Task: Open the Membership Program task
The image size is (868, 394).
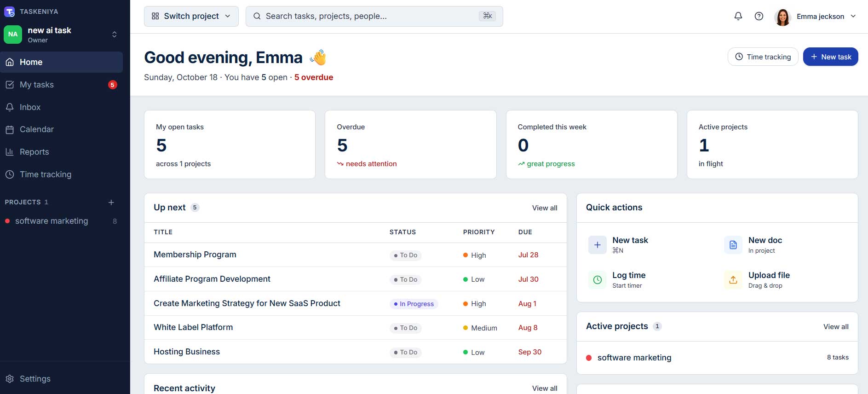Action: click(x=195, y=255)
